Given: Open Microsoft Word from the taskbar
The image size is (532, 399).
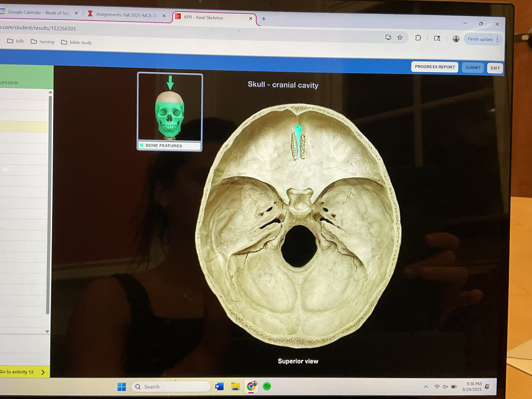Looking at the screenshot, I should pyautogui.click(x=219, y=386).
